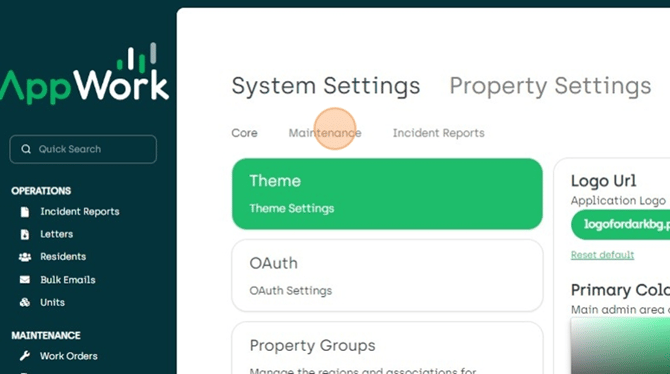Click the Bulk Emails envelope icon

[25, 280]
